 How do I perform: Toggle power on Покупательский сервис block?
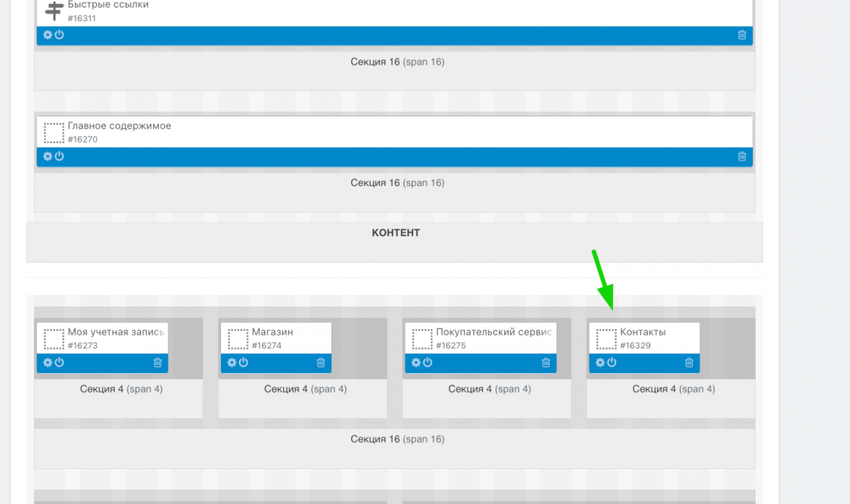(427, 363)
